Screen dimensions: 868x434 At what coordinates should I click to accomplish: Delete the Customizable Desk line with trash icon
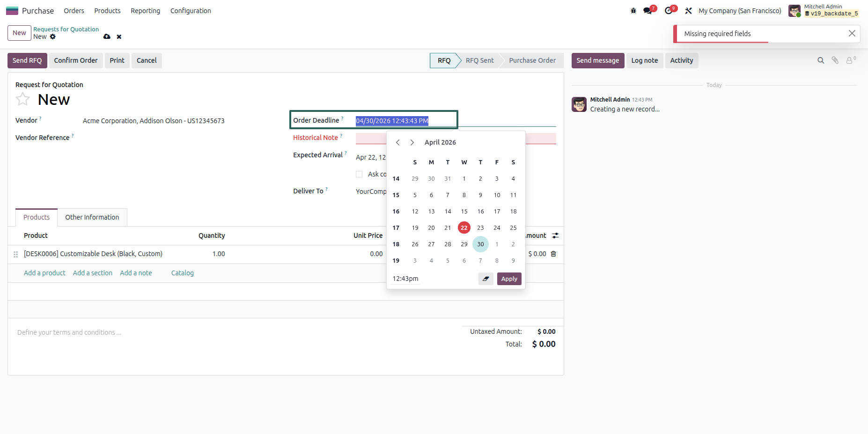(553, 254)
